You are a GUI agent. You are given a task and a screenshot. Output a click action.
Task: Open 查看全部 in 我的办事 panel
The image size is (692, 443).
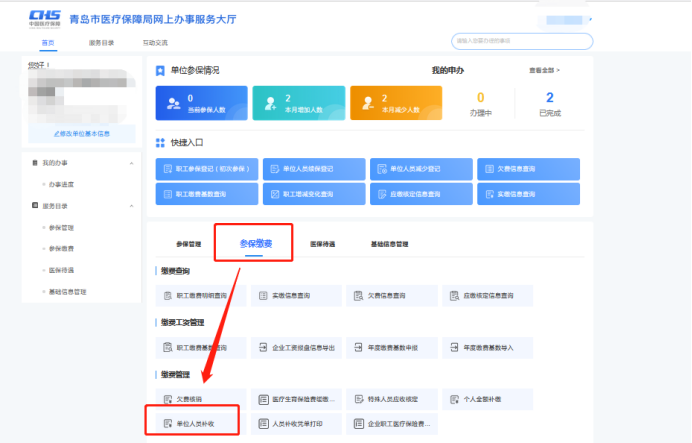[543, 71]
